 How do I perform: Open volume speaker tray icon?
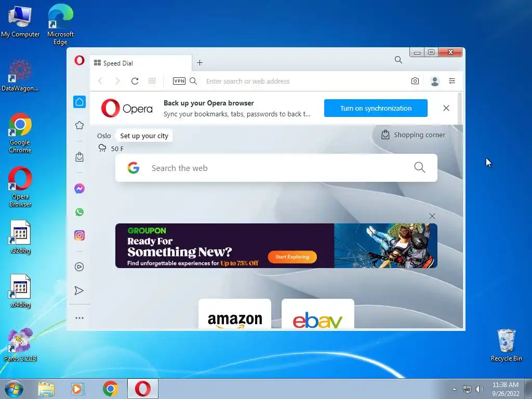coord(480,389)
